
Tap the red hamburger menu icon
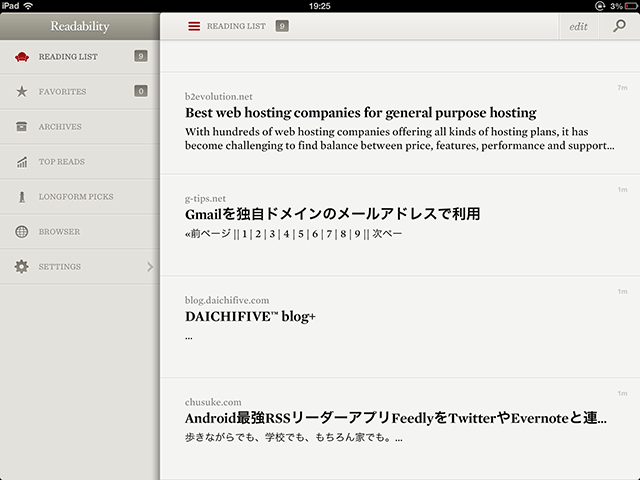coord(194,26)
